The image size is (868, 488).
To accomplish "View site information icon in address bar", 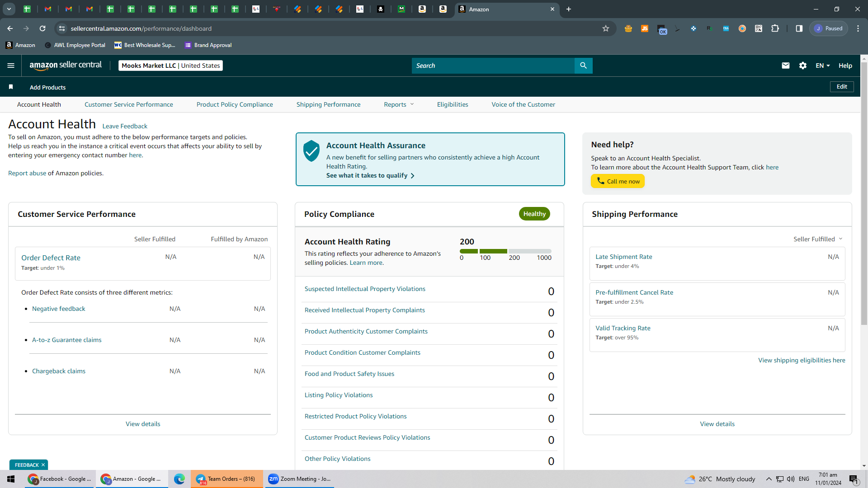I will (62, 28).
